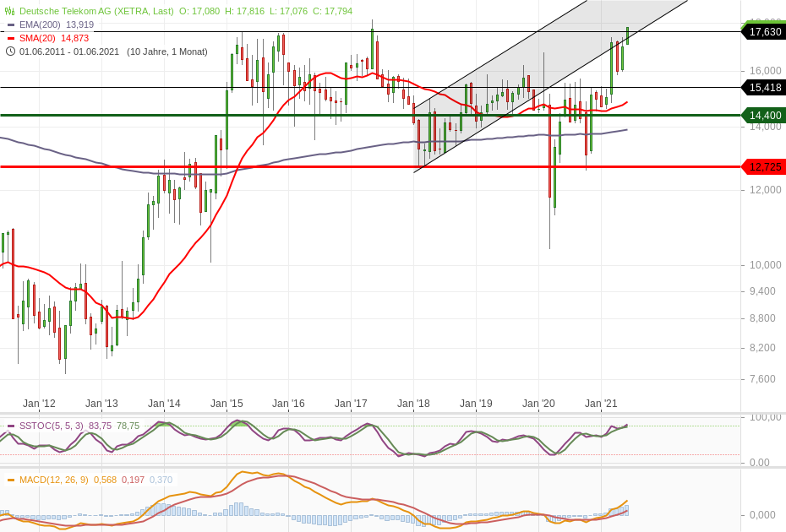Click the SMA value 14,873
This screenshot has height=532, width=786.
coord(75,38)
